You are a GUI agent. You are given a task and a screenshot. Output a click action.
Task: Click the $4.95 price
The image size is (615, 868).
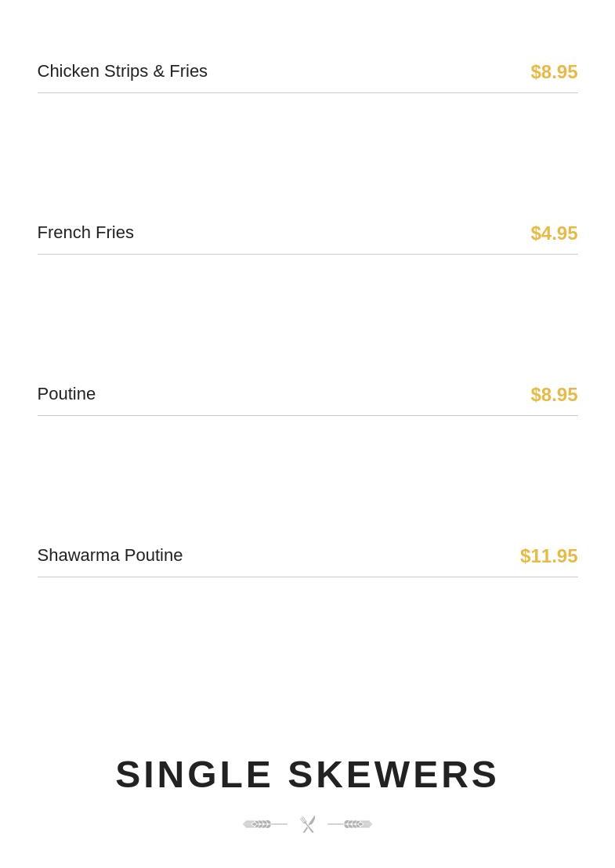[x=554, y=233]
